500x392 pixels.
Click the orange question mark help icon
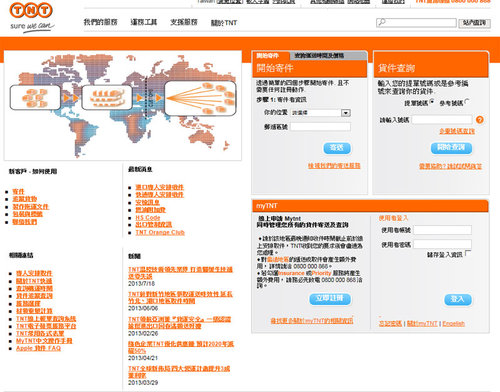click(480, 120)
